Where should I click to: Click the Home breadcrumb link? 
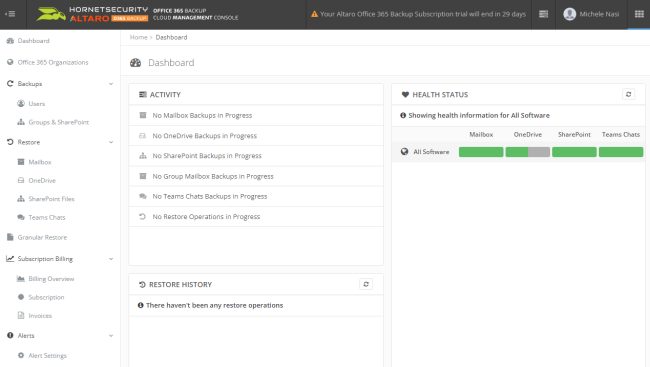(138, 37)
